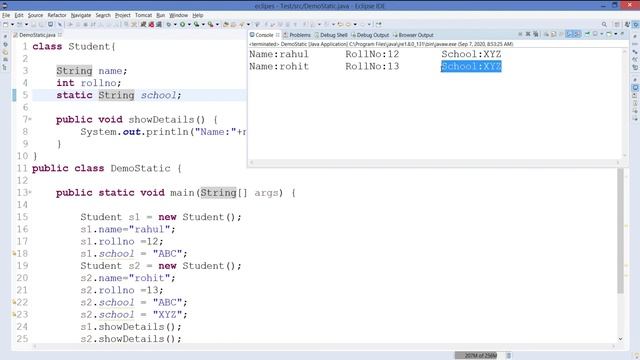The height and width of the screenshot is (360, 640).
Task: Click the warning marker on line 23
Action: 14,314
